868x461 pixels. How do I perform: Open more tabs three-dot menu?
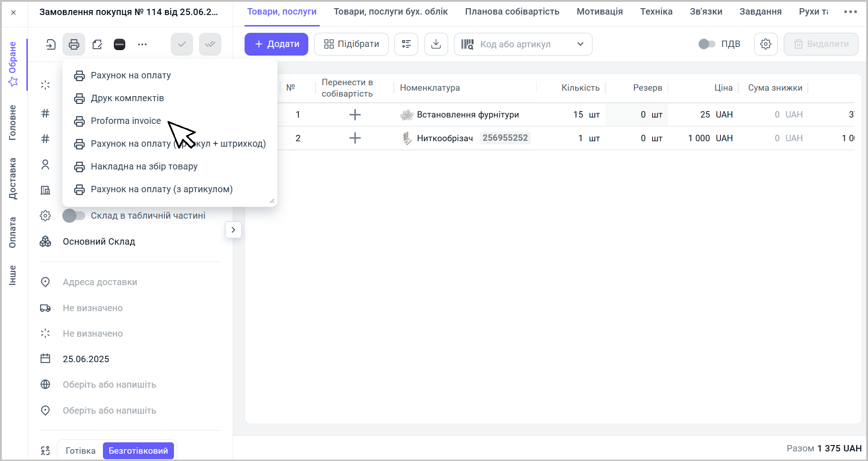[850, 12]
